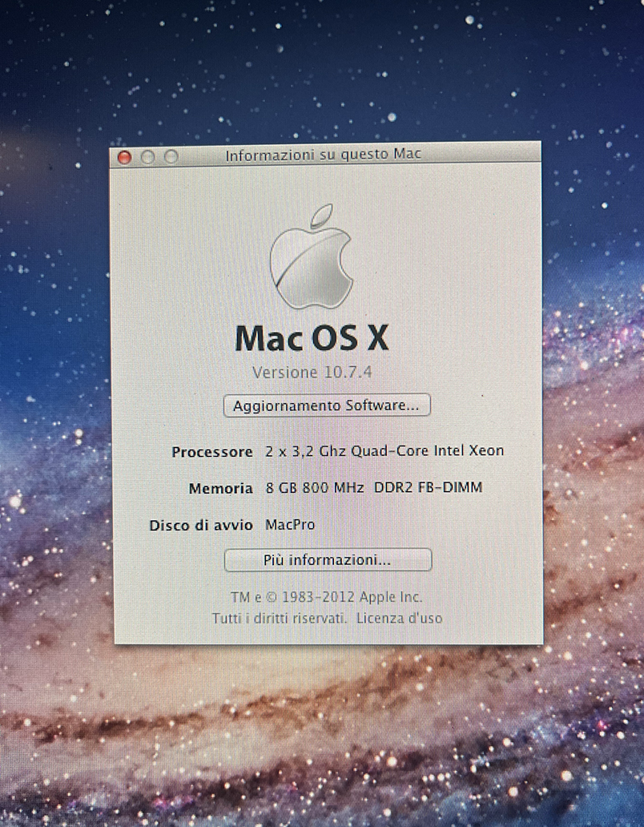Minimize the window with the middle title-bar button
Viewport: 644px width, 827px height.
(x=147, y=157)
